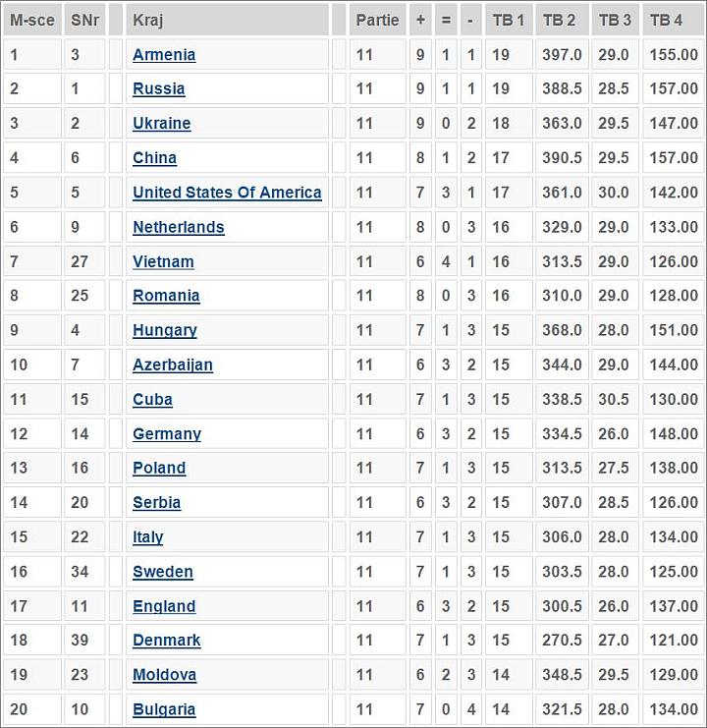The height and width of the screenshot is (728, 707).
Task: Open the Vietnam team page
Action: coord(163,261)
